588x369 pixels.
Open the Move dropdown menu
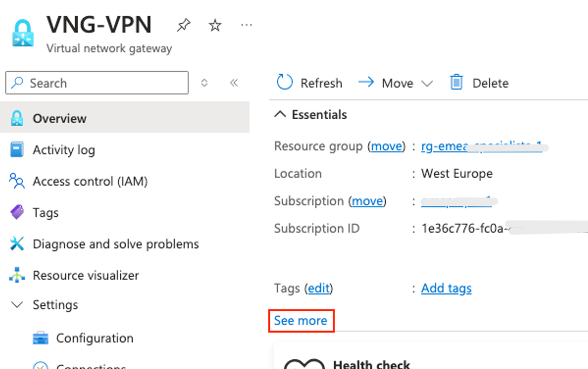click(427, 83)
